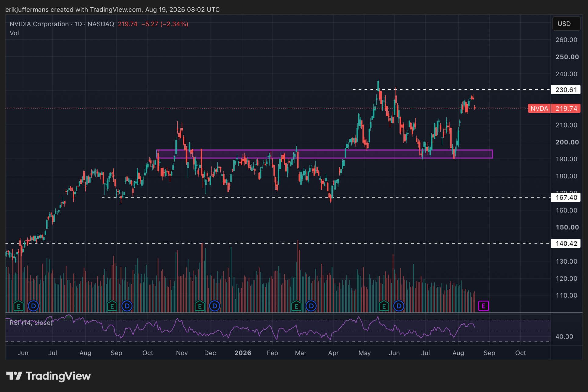Click the 167.40 dashed horizontal line
The height and width of the screenshot is (392, 588).
point(326,198)
